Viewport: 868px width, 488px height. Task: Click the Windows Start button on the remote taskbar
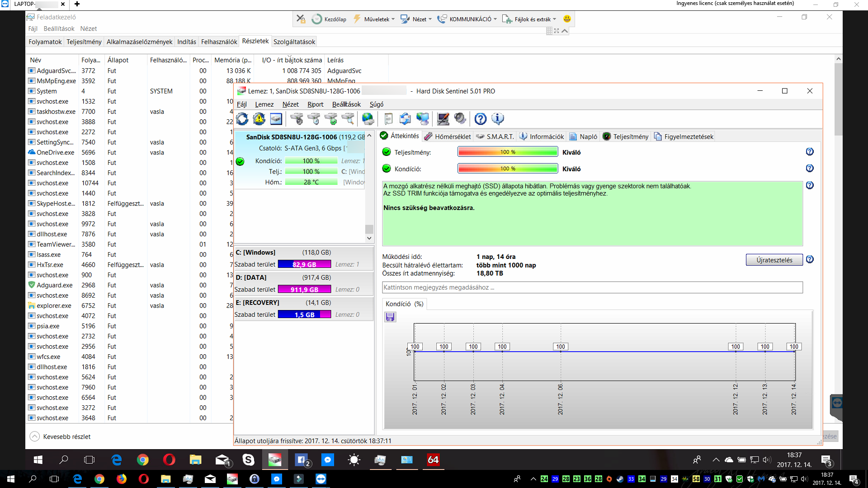pyautogui.click(x=38, y=460)
